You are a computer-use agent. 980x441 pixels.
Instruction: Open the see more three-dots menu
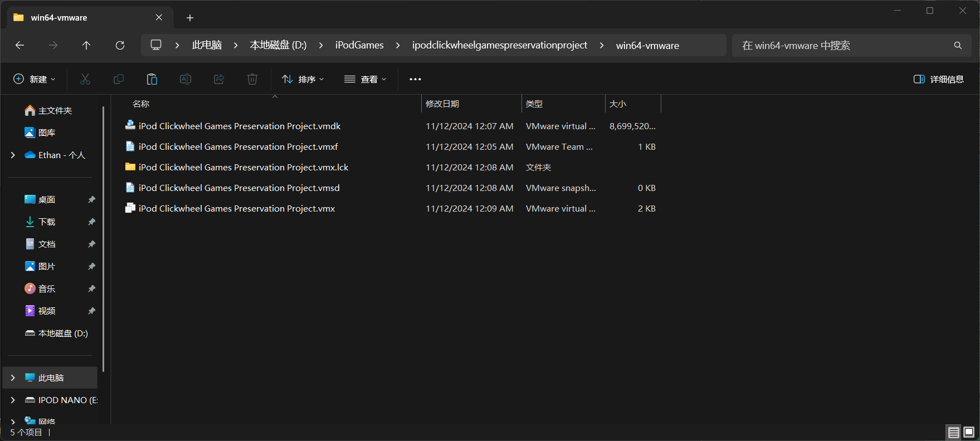click(x=415, y=79)
